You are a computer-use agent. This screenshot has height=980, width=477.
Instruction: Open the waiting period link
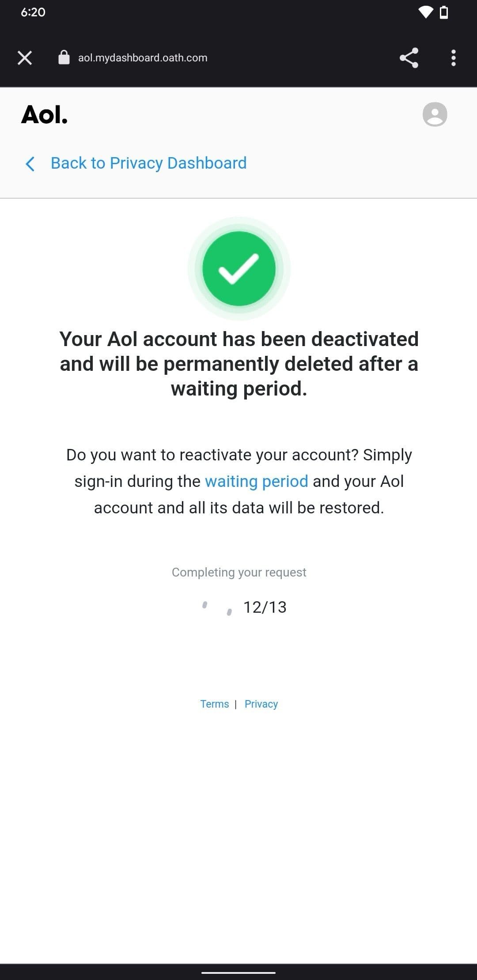[256, 481]
